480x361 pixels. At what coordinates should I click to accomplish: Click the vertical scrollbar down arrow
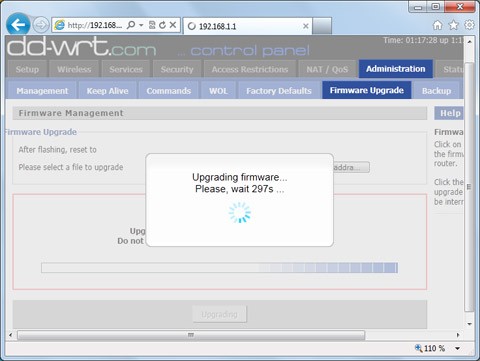[x=469, y=324]
